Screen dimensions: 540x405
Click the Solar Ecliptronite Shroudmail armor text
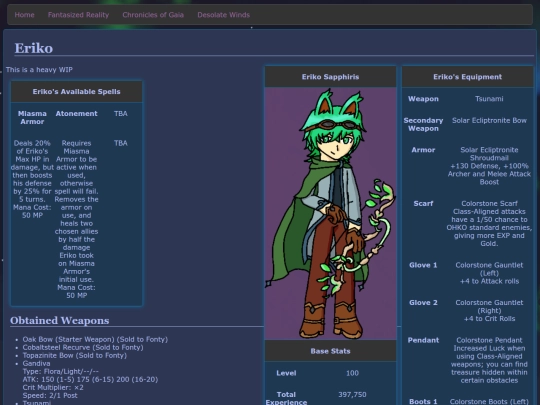pyautogui.click(x=489, y=166)
